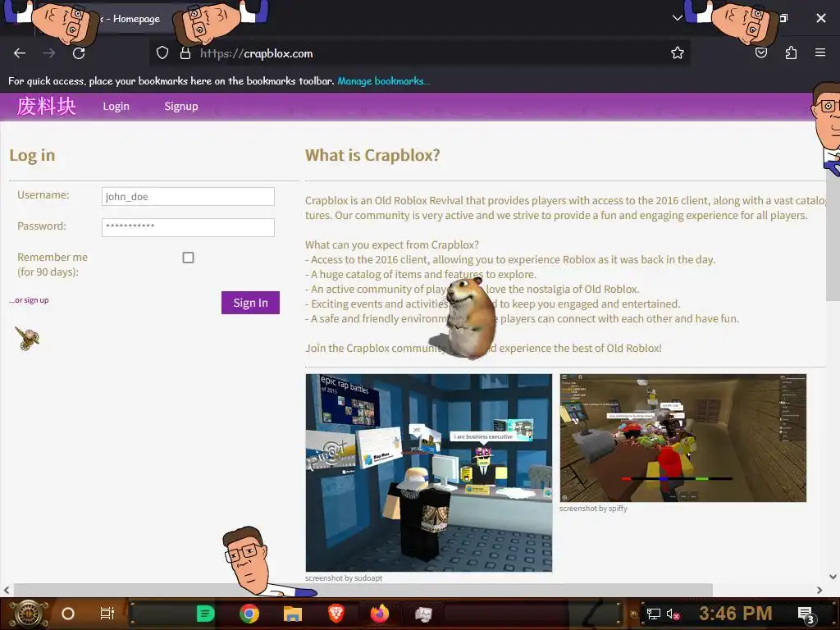Click the vertical scrollbar down arrow

[x=833, y=577]
